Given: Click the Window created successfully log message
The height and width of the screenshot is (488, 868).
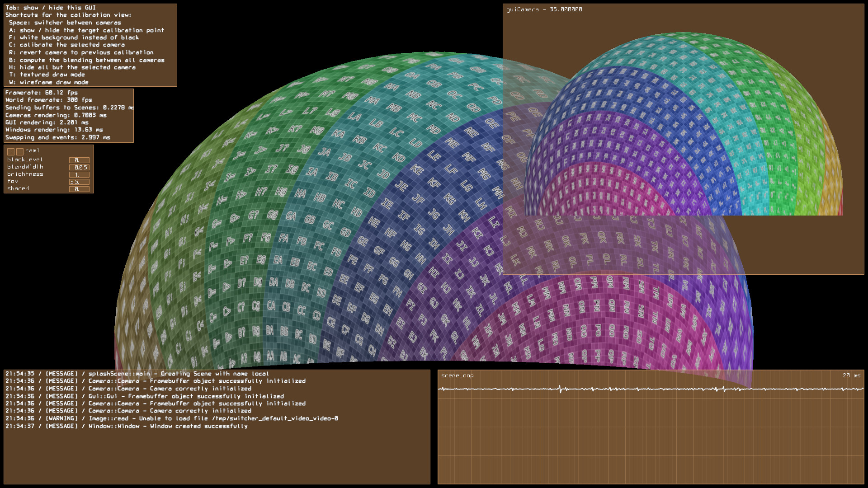Looking at the screenshot, I should (x=127, y=426).
